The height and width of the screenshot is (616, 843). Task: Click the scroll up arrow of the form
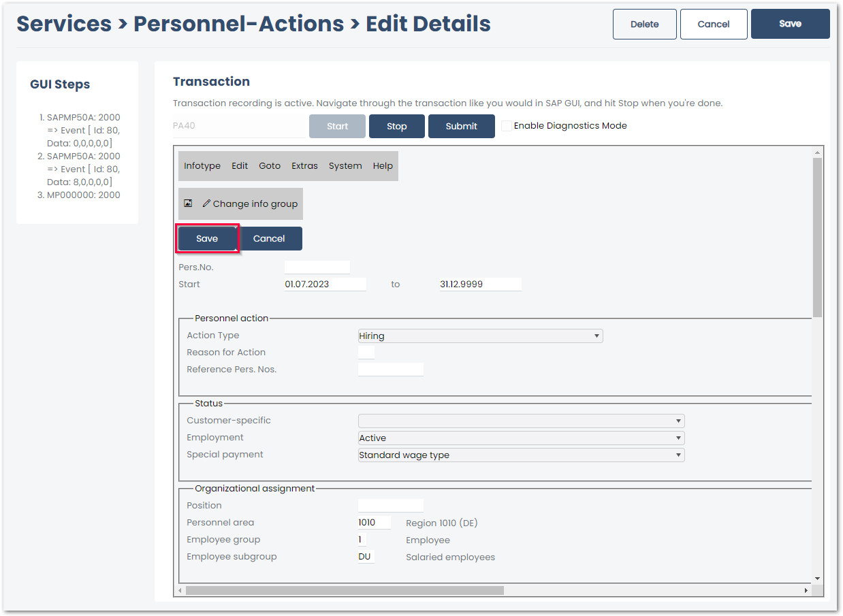(818, 152)
